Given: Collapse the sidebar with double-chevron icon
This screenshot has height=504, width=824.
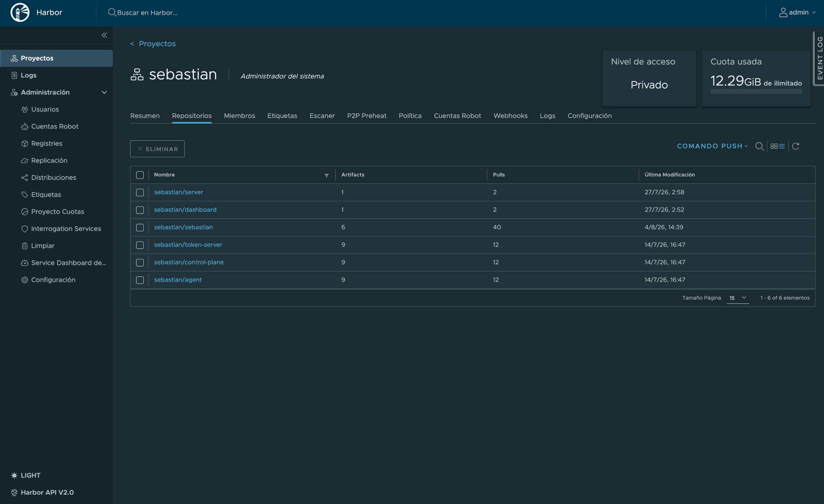Looking at the screenshot, I should 104,35.
